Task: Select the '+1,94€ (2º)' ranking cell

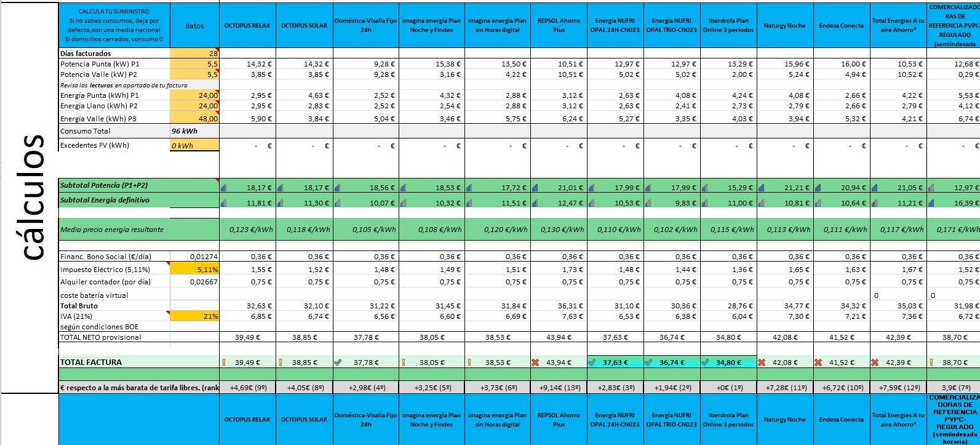Action: point(672,388)
